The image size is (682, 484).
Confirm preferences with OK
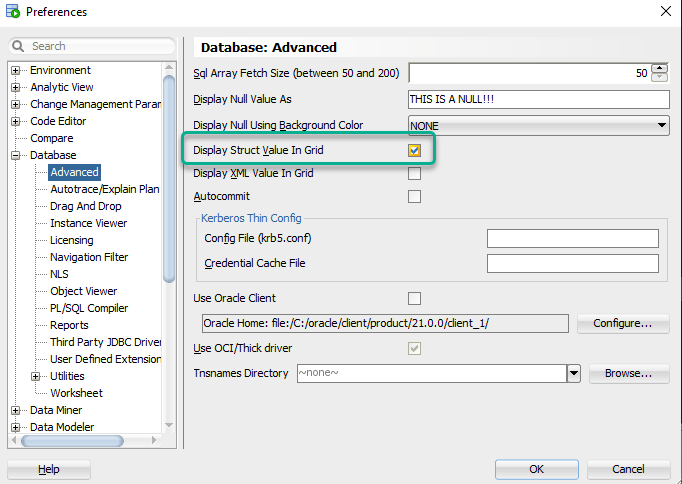(537, 469)
